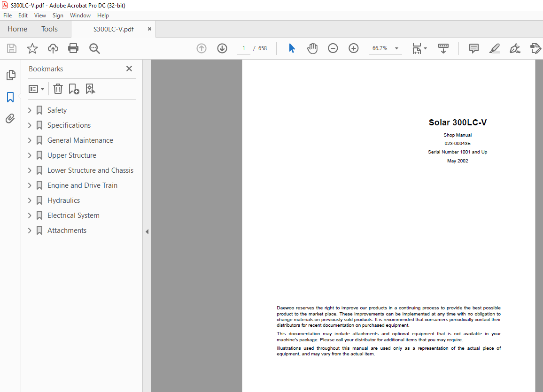Find the current bookmark

click(x=90, y=89)
